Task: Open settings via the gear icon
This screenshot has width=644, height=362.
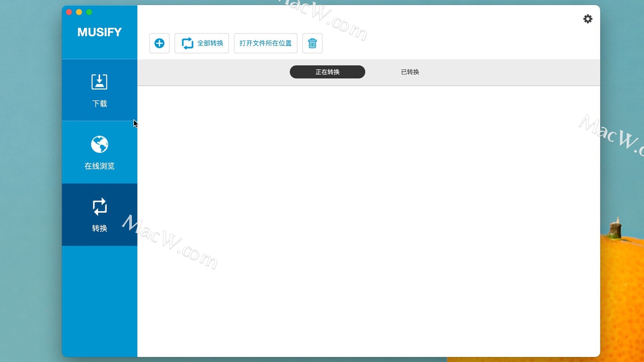Action: tap(588, 19)
